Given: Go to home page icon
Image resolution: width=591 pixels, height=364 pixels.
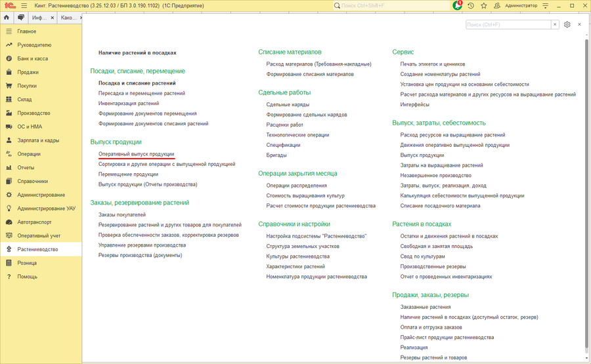Looking at the screenshot, I should point(7,18).
